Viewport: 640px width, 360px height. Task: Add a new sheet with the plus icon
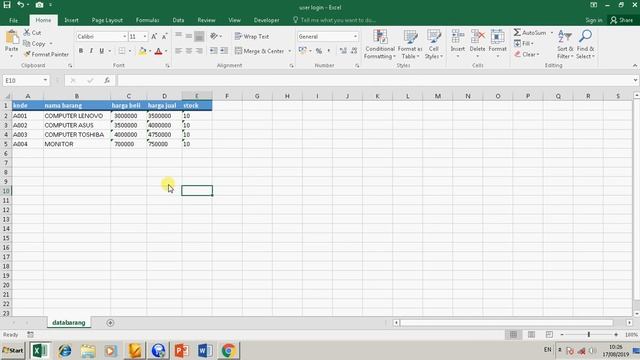[x=110, y=323]
